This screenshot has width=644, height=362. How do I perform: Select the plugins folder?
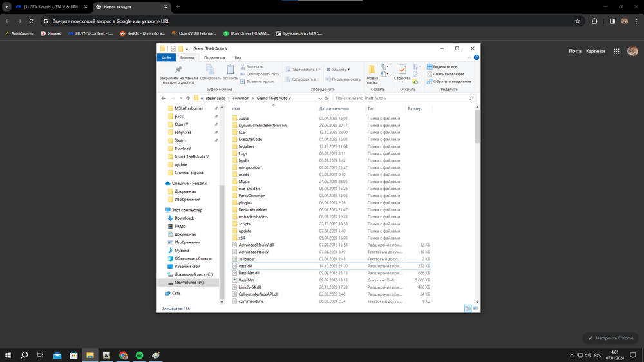[245, 202]
